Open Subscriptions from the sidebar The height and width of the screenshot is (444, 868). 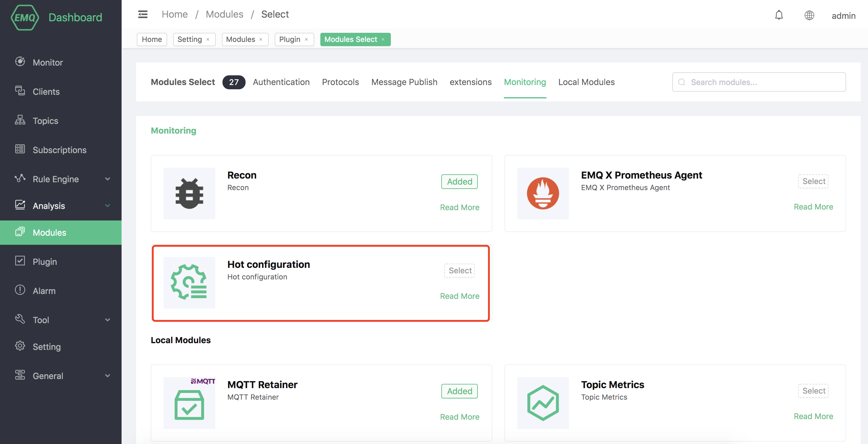61,150
